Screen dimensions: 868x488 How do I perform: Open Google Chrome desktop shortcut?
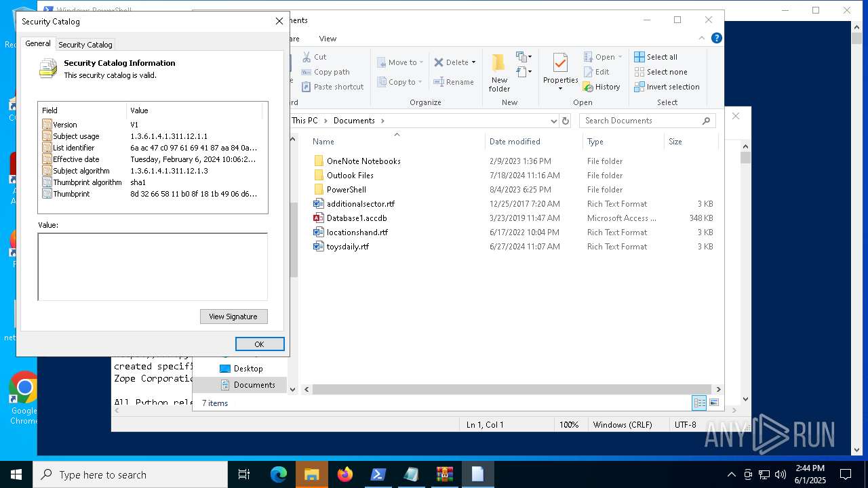coord(24,399)
